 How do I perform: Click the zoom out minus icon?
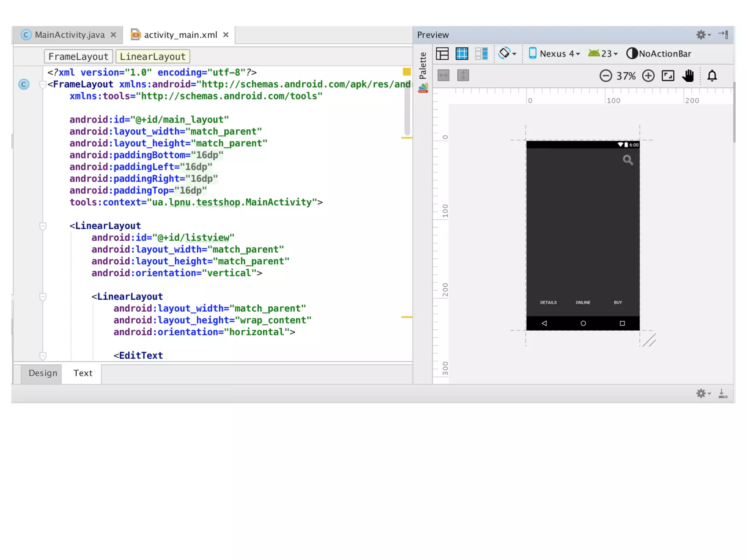pos(605,76)
